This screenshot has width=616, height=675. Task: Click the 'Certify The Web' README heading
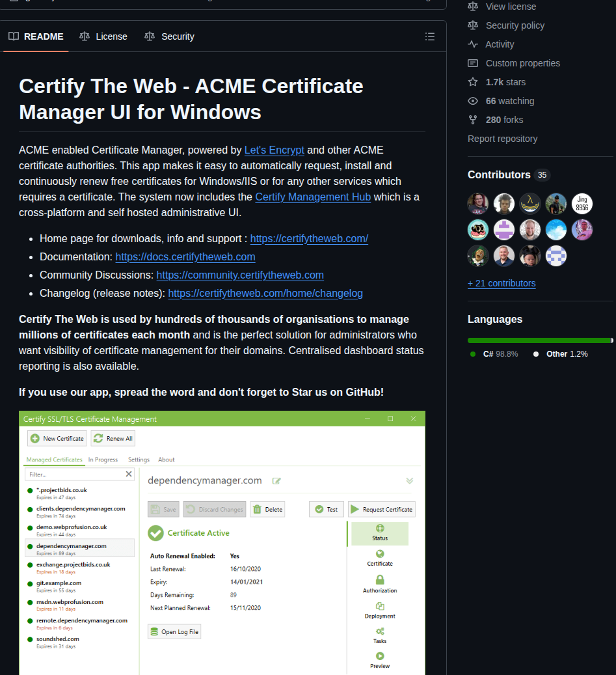tap(191, 99)
